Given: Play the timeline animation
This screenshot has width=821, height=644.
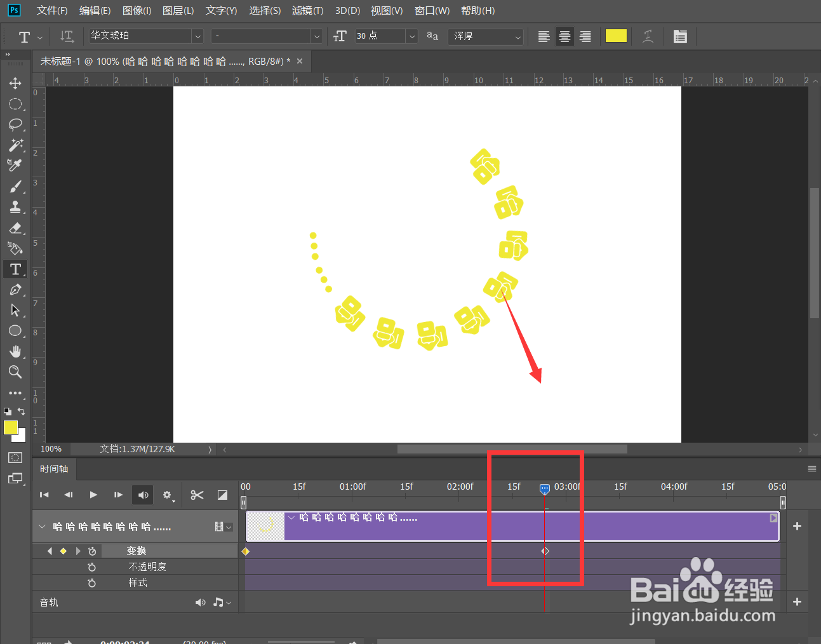Looking at the screenshot, I should click(93, 495).
